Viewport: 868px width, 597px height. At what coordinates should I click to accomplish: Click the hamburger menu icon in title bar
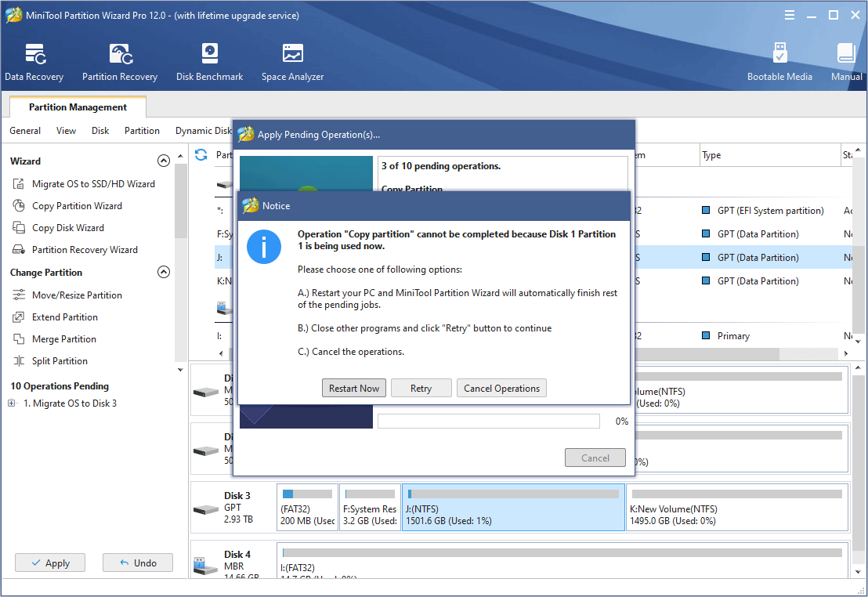click(790, 15)
